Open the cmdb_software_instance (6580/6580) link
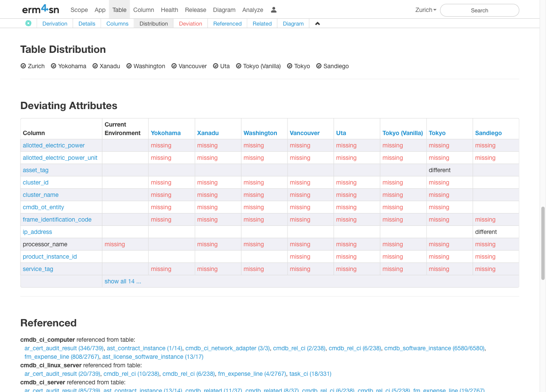 [434, 348]
